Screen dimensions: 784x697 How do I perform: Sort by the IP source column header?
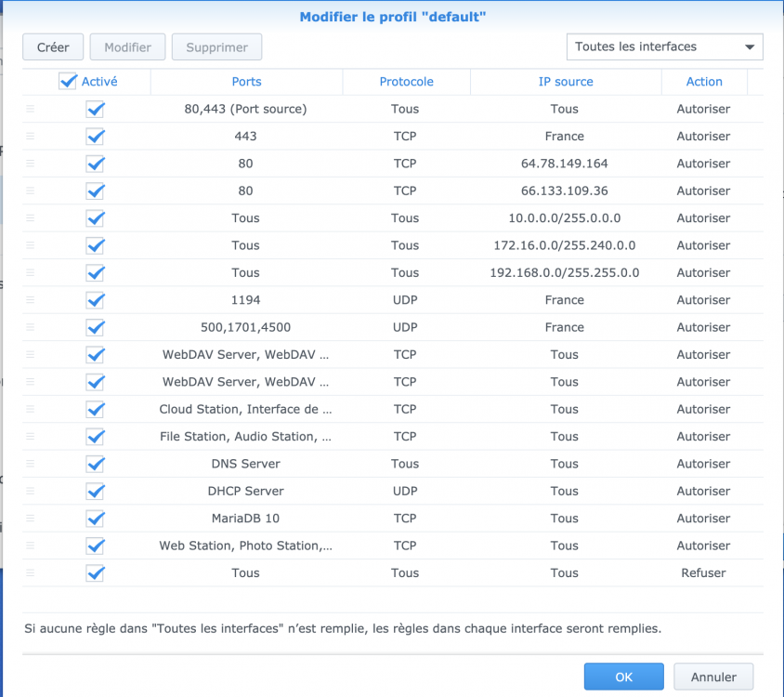pyautogui.click(x=565, y=82)
